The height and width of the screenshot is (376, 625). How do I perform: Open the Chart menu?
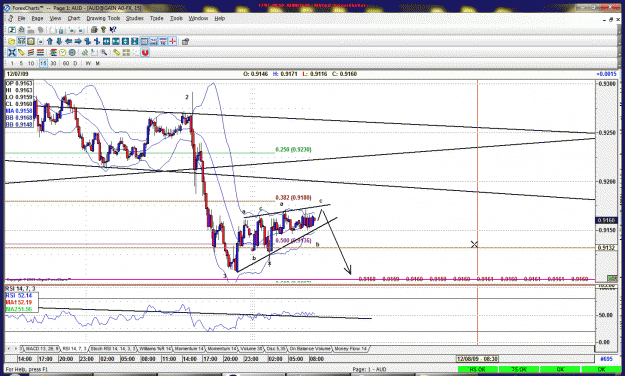click(74, 18)
